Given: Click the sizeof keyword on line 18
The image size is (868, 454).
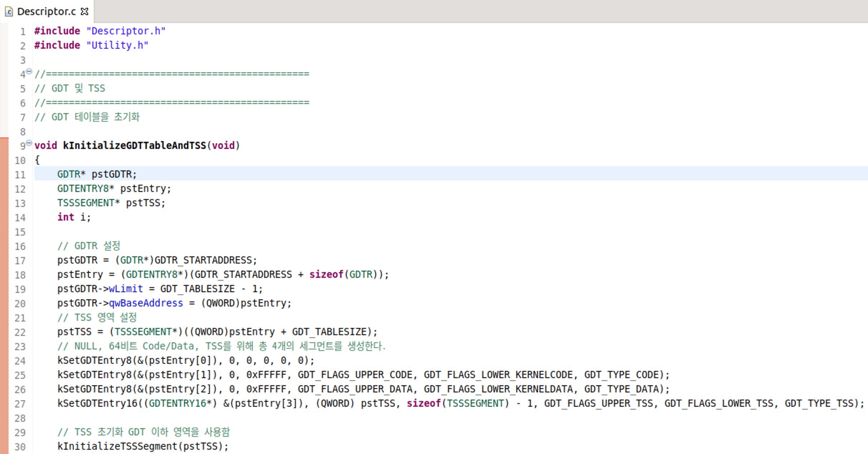Looking at the screenshot, I should [x=326, y=274].
